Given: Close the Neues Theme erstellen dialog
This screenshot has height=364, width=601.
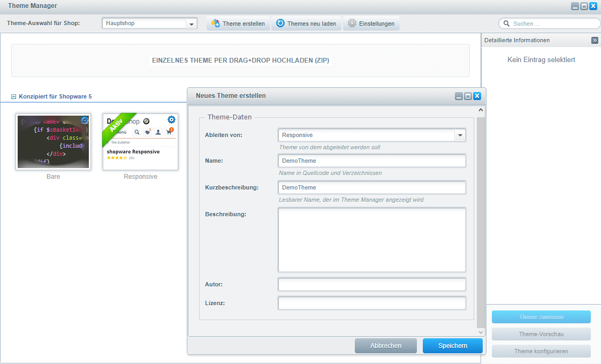Looking at the screenshot, I should [x=477, y=96].
